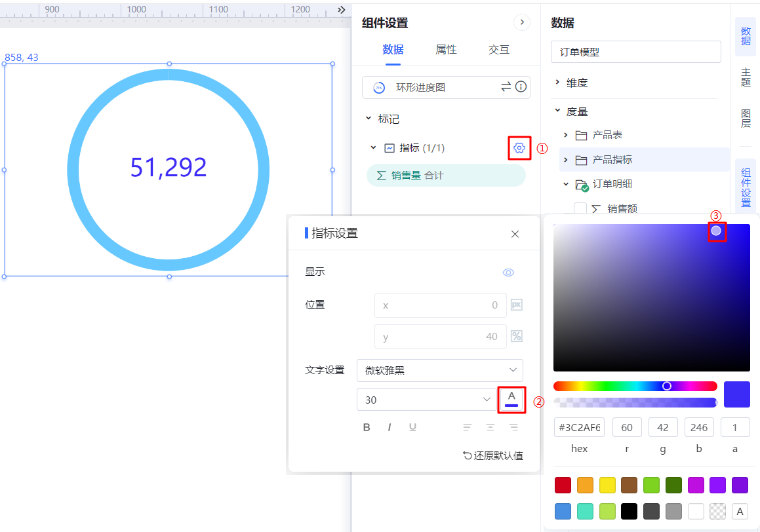Select the 51,292 value on the ring chart
Screen dimensions: 760x532
169,168
